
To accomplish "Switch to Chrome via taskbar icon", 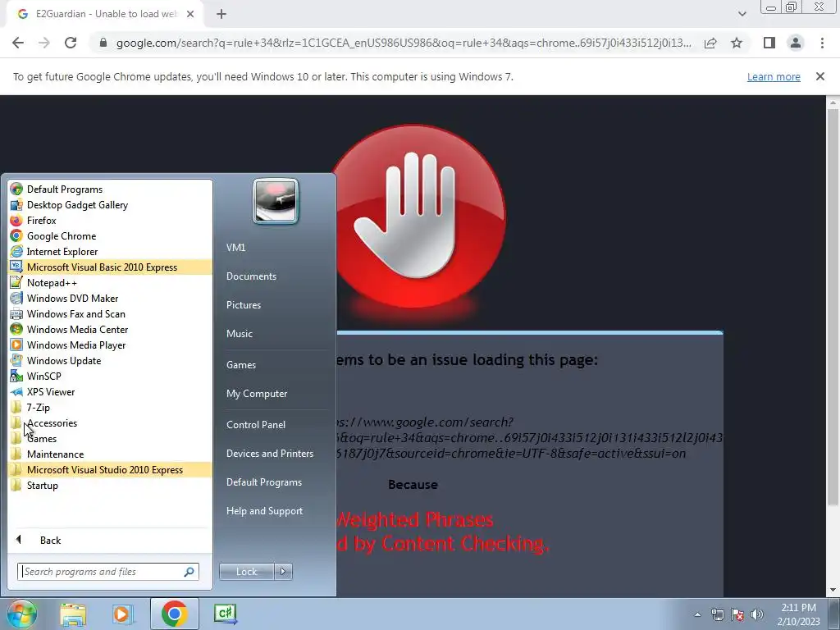I will [x=174, y=614].
